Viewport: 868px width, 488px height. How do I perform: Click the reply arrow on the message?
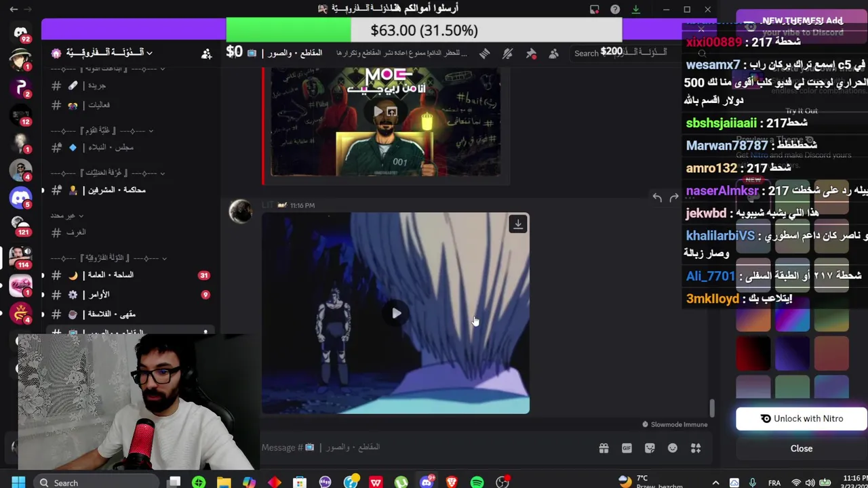[x=657, y=197]
